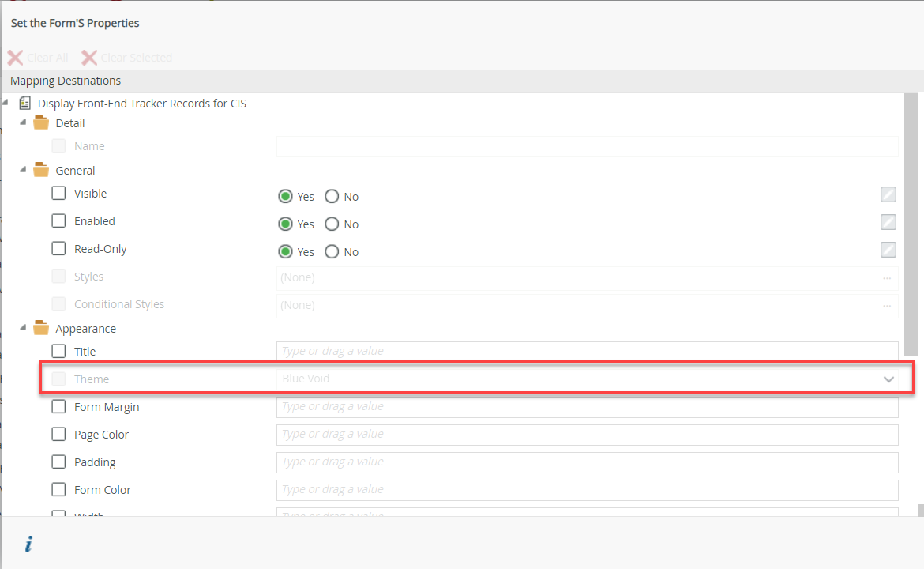The image size is (924, 569).
Task: Tick the Conditional Styles checkbox
Action: click(58, 304)
